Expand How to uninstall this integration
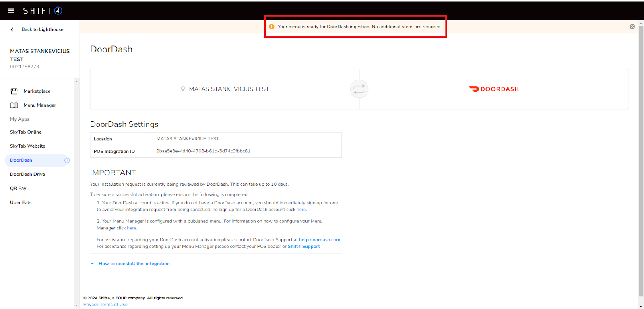Viewport: 644px width, 309px height. (x=134, y=264)
